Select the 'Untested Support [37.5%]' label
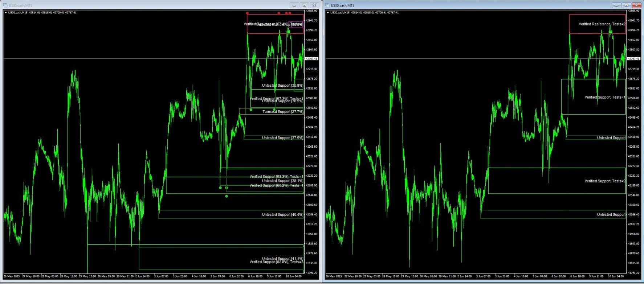 point(282,138)
